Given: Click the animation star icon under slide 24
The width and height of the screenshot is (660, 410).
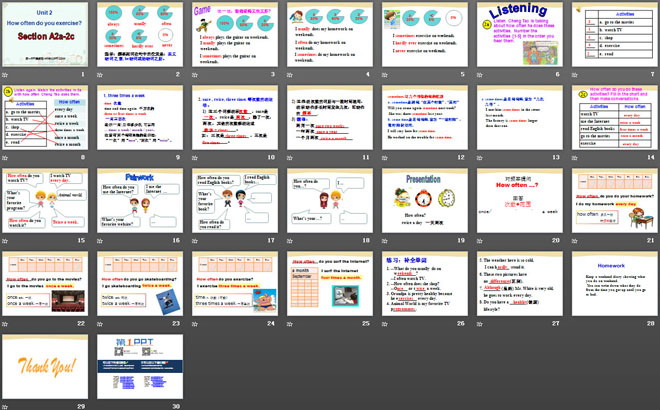Looking at the screenshot, I should pos(195,324).
